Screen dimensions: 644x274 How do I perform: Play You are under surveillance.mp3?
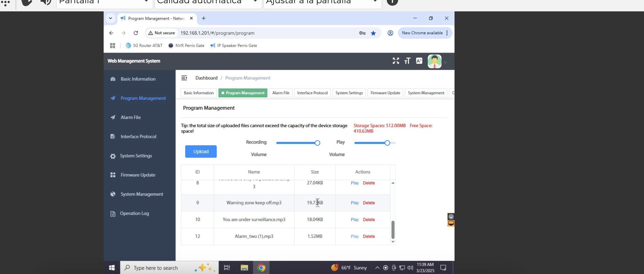tap(355, 220)
